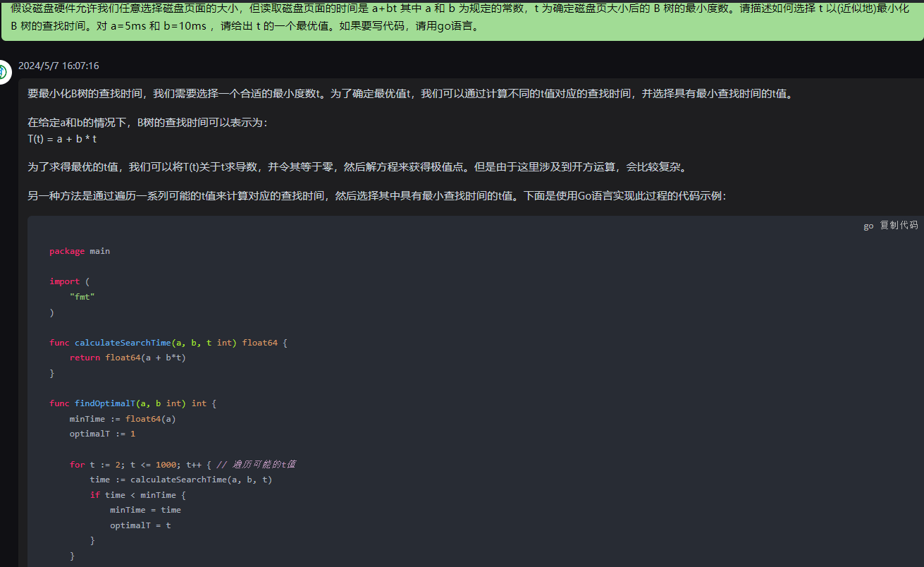Click the formula line 'T(t) = a + b * t'

click(x=62, y=138)
